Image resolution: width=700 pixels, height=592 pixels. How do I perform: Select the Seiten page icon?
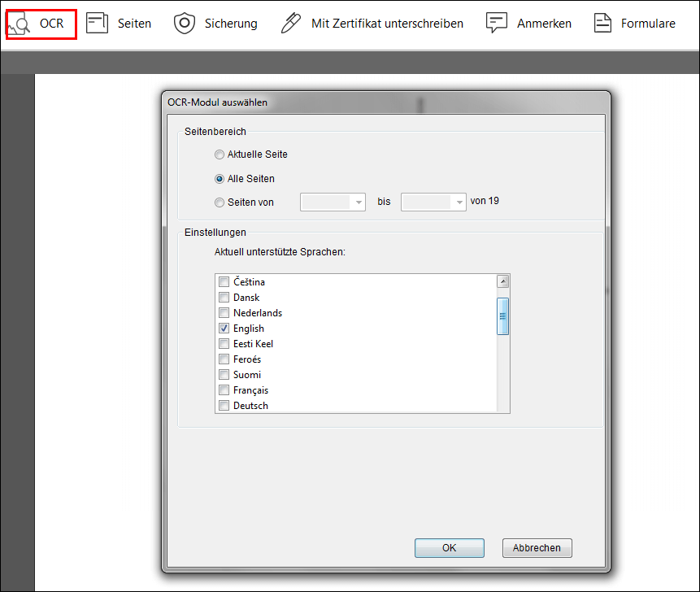[97, 23]
